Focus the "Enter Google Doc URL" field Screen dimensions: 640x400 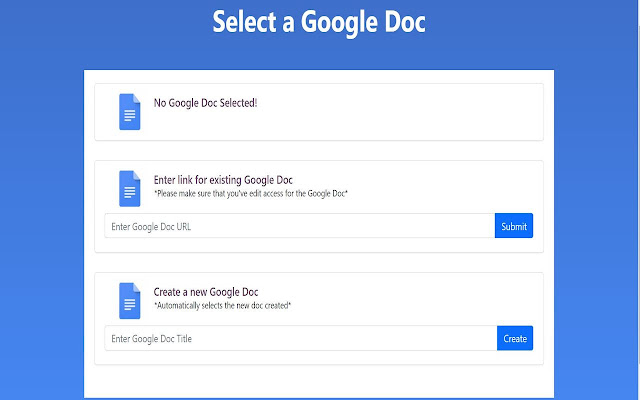tap(299, 226)
